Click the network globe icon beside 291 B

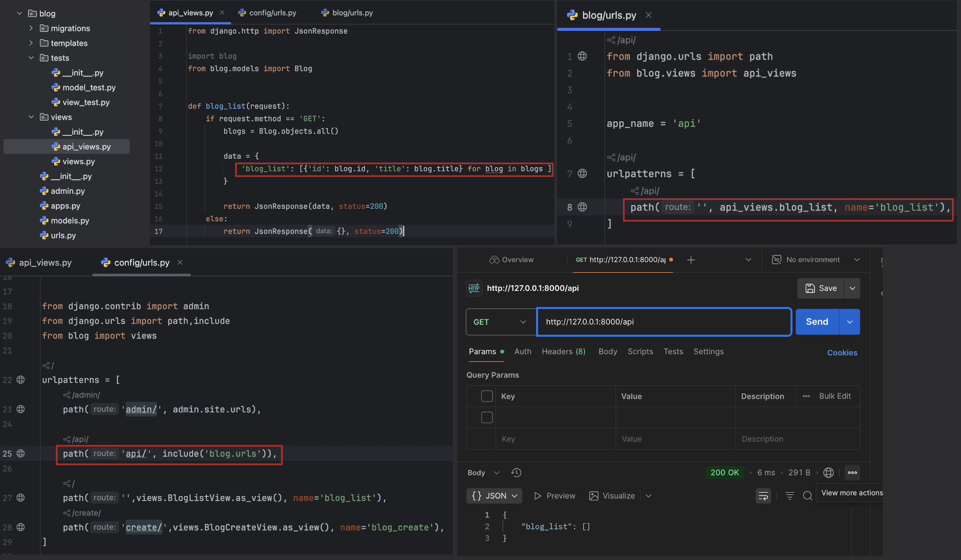pos(828,473)
